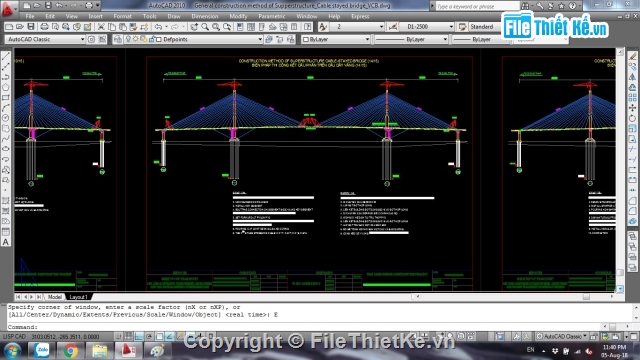The width and height of the screenshot is (640, 360).
Task: Select the Multiline Text tool 'A'
Action: [x=6, y=242]
